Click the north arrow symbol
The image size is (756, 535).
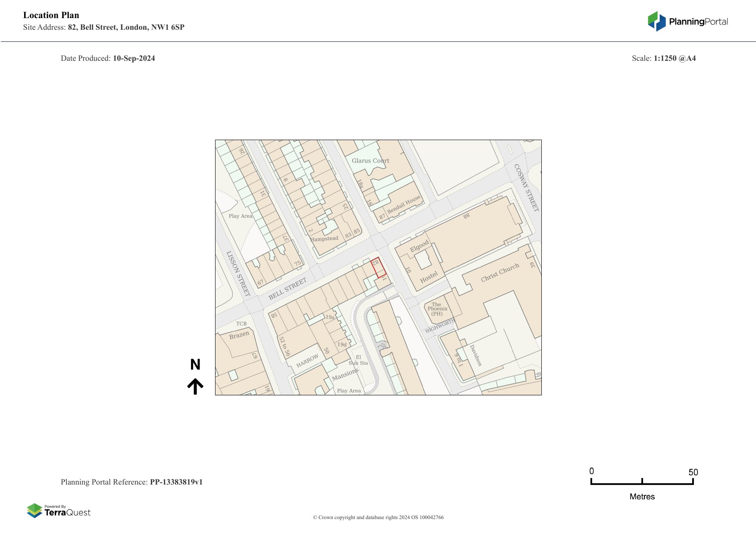tap(195, 386)
